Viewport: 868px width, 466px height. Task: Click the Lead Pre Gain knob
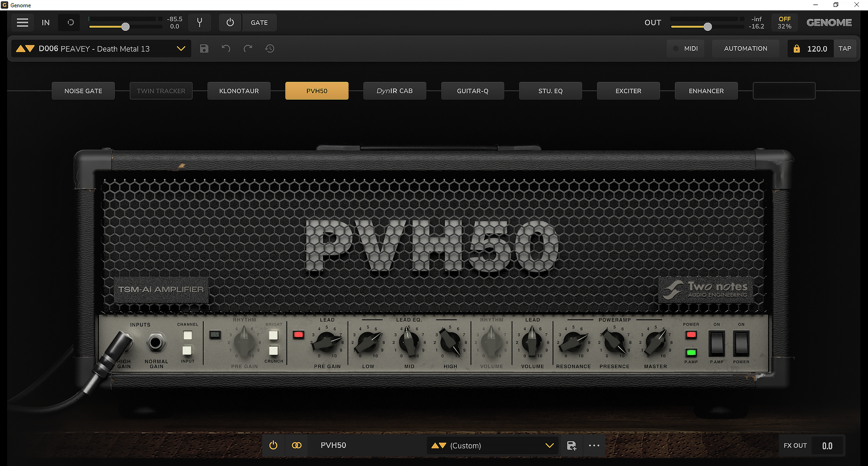click(327, 343)
